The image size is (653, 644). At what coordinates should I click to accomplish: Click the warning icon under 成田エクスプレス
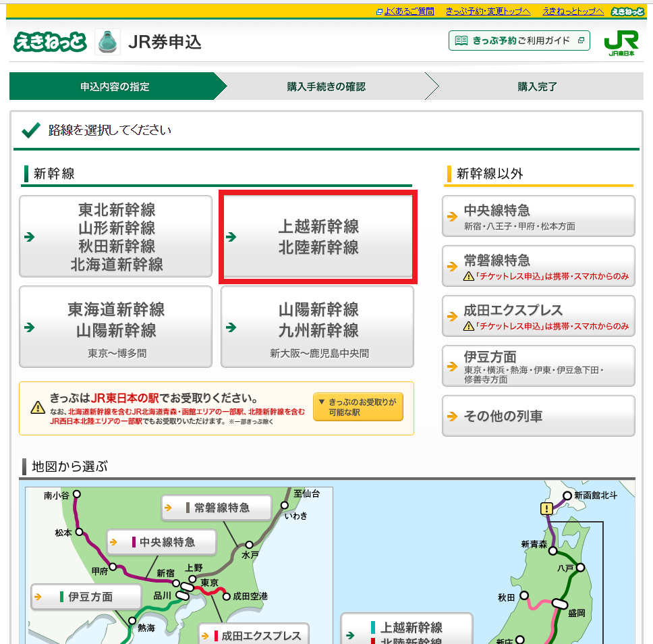pyautogui.click(x=469, y=326)
